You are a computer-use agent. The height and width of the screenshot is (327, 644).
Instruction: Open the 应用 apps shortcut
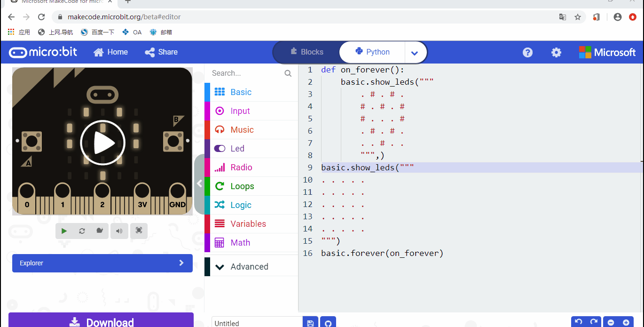point(19,32)
